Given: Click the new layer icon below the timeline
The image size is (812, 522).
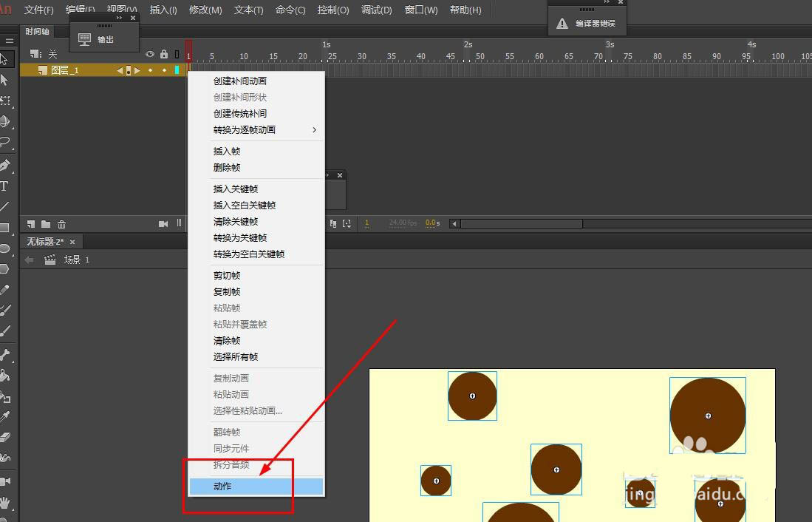Looking at the screenshot, I should [31, 223].
